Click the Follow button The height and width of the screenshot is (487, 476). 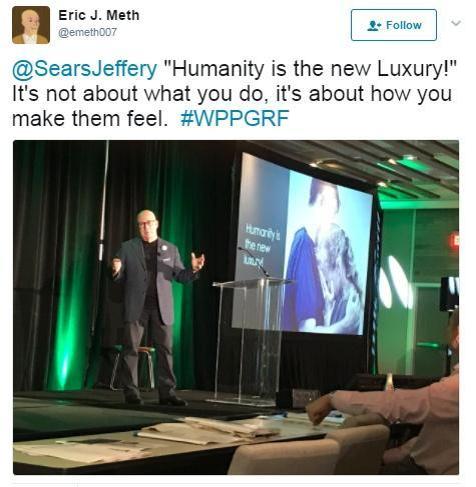[x=394, y=25]
